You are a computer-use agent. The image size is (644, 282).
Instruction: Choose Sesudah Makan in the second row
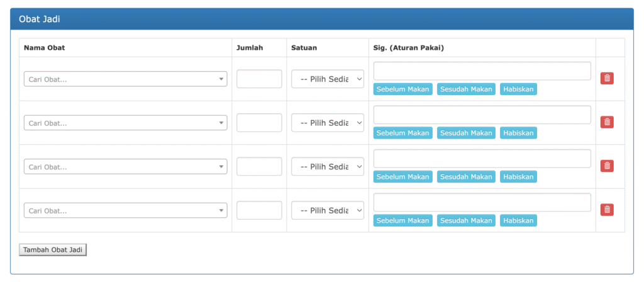point(466,133)
